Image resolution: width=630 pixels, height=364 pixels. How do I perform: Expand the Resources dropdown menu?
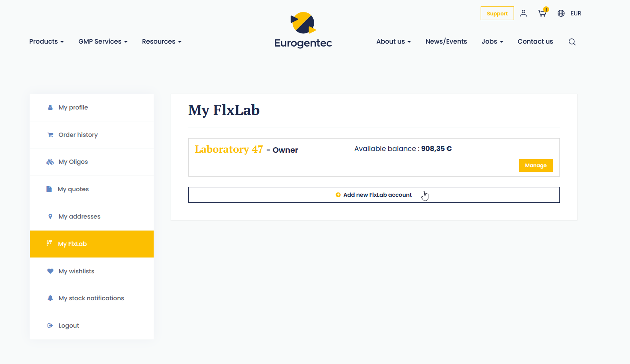tap(161, 41)
